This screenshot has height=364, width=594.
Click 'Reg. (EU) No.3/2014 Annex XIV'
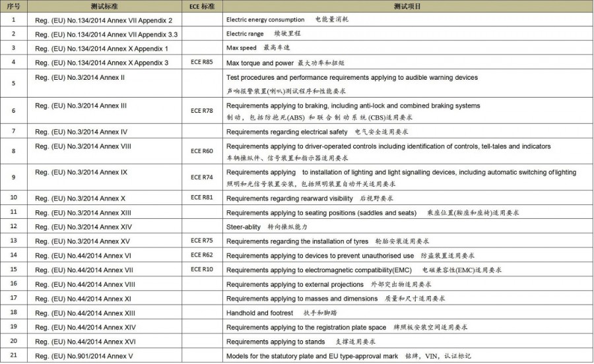pyautogui.click(x=83, y=227)
